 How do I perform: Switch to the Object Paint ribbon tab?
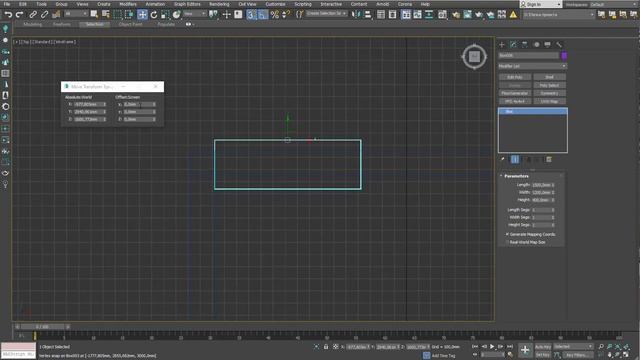pyautogui.click(x=130, y=24)
